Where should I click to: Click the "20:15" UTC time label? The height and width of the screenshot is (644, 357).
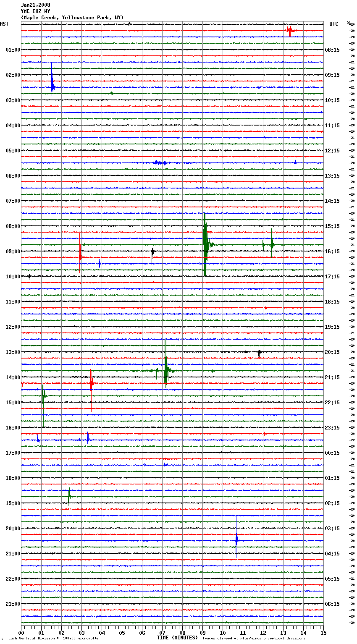pyautogui.click(x=332, y=352)
